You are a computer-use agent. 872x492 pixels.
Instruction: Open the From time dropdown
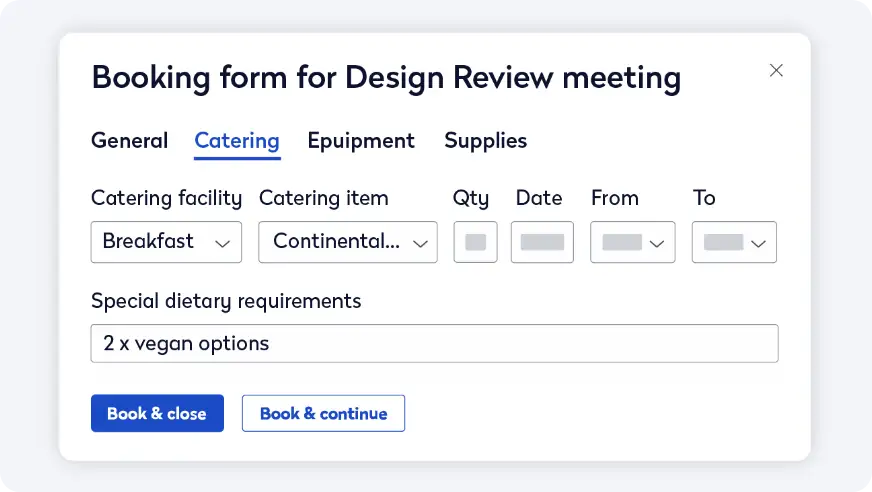tap(633, 242)
